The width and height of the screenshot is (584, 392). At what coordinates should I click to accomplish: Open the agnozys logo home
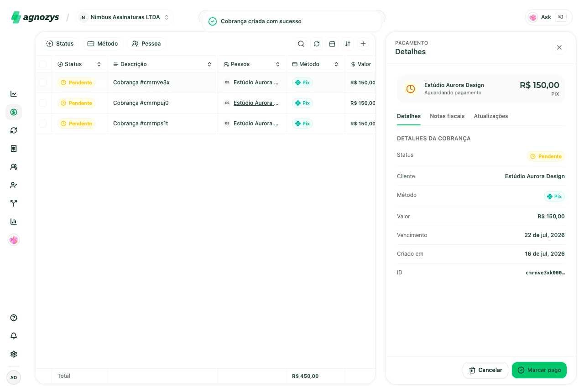35,17
